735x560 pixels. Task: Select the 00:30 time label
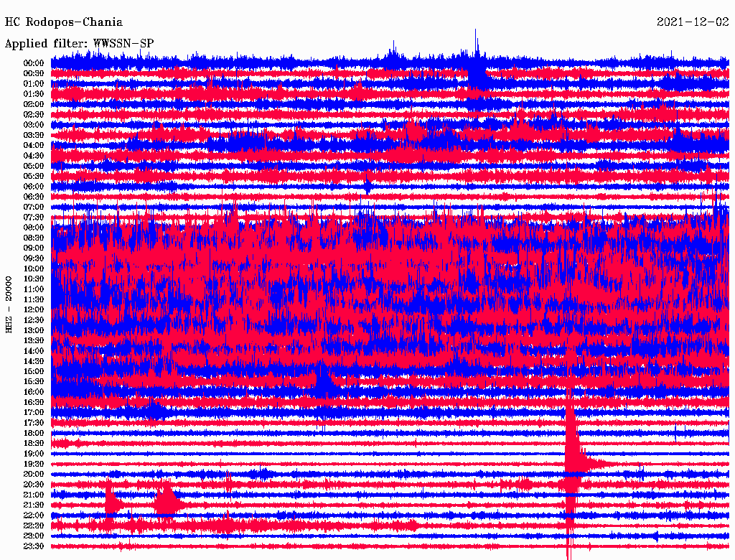(33, 73)
